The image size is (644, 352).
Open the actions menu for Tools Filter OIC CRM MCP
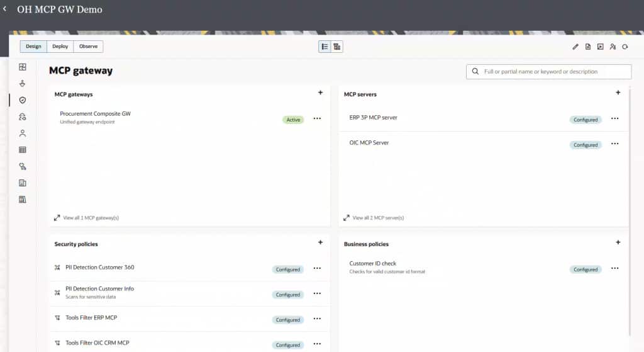[317, 344]
